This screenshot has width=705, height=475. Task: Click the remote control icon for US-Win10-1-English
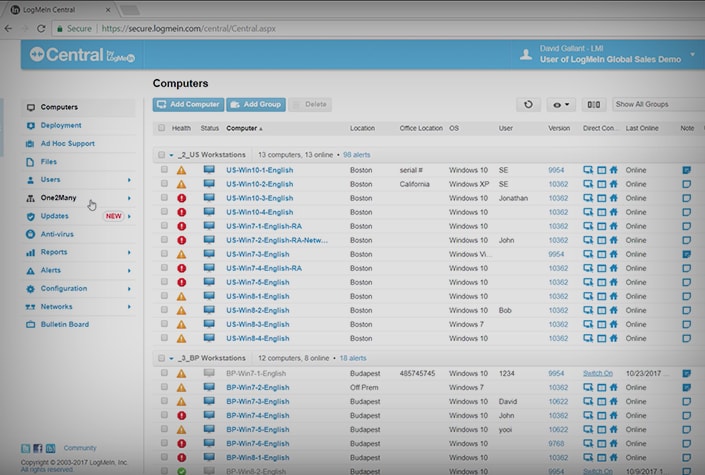pyautogui.click(x=588, y=170)
